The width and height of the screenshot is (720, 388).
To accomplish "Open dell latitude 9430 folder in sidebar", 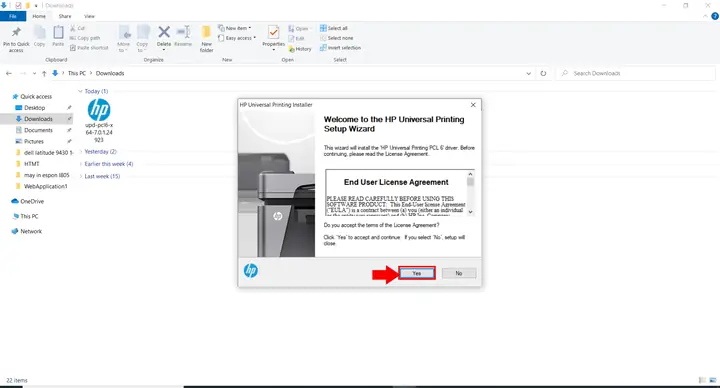I will click(44, 152).
